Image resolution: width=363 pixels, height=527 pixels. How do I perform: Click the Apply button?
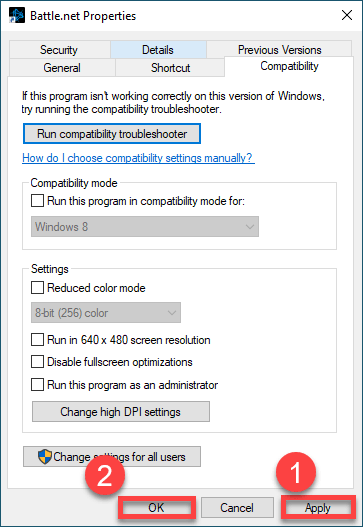click(318, 508)
